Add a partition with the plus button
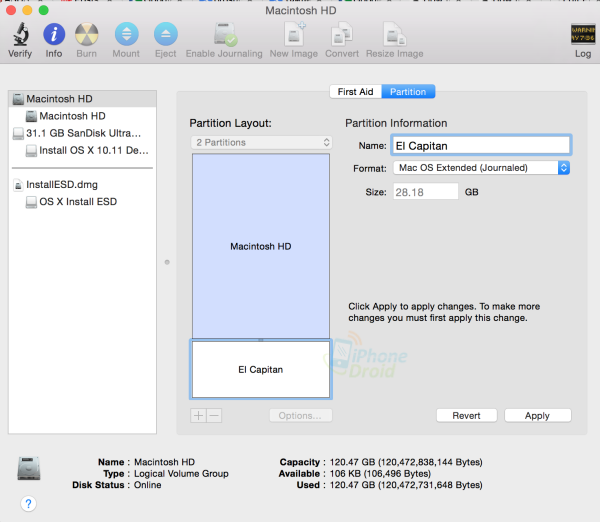 tap(197, 415)
